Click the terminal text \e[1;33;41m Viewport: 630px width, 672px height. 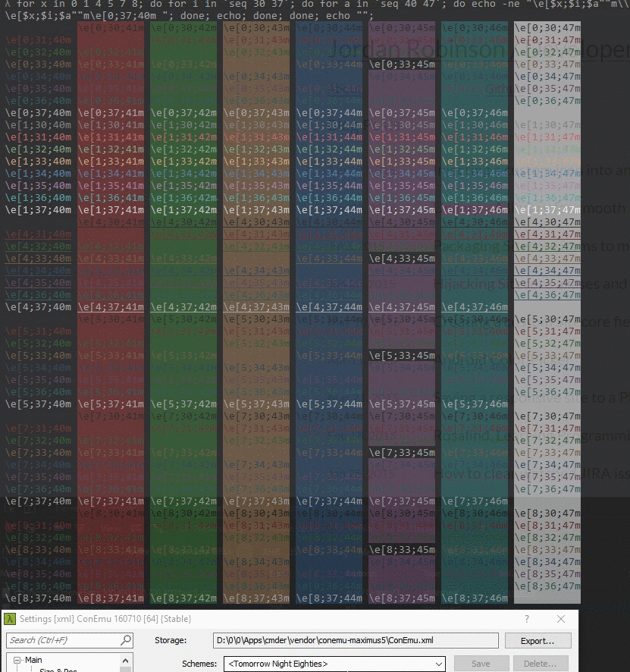coord(111,162)
